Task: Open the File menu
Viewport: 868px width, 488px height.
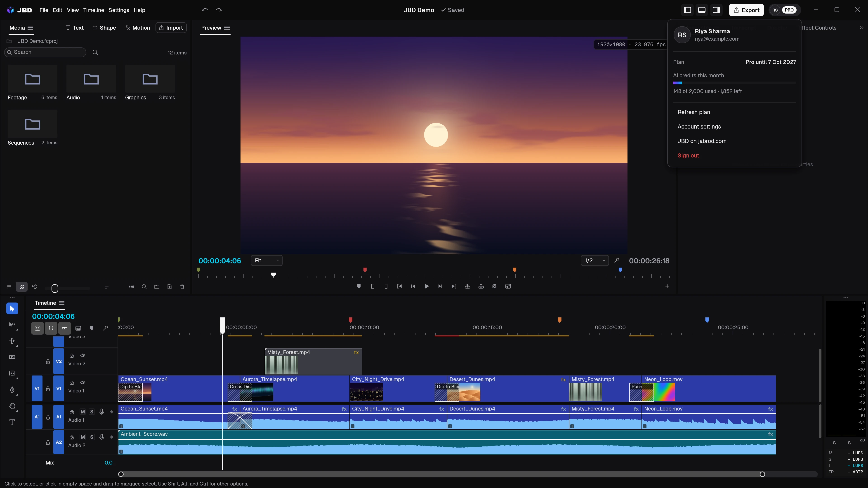Action: click(44, 10)
